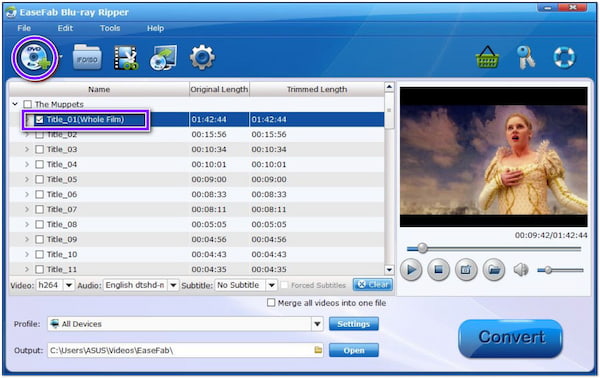
Task: Check the Title_06 checkbox
Action: pyautogui.click(x=39, y=194)
